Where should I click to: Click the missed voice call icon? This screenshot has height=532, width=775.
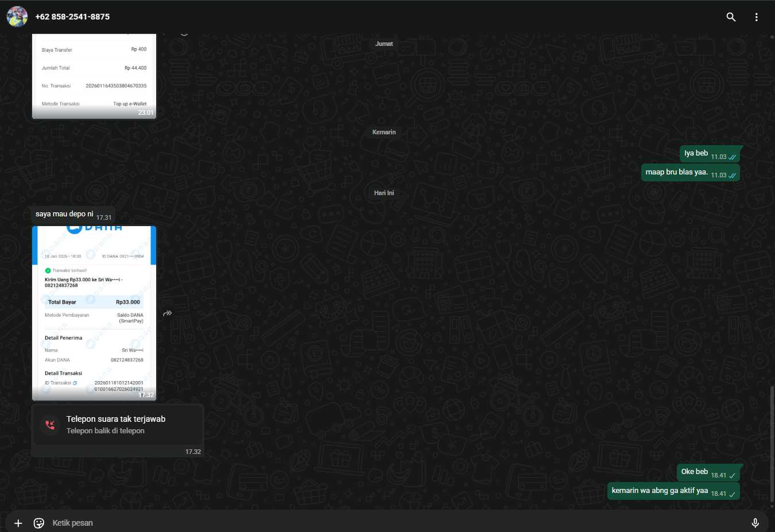pos(50,425)
